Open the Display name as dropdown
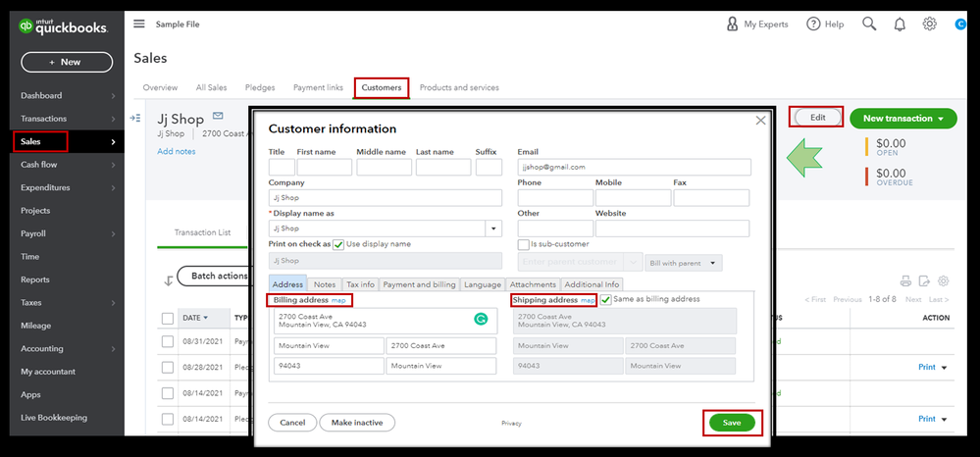 click(x=494, y=228)
